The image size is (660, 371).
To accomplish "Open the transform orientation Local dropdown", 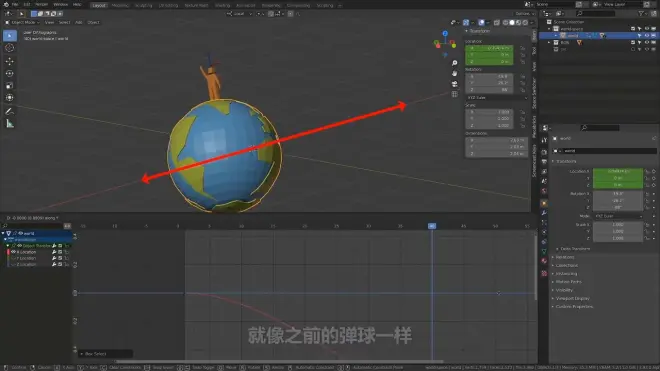I will pos(240,14).
